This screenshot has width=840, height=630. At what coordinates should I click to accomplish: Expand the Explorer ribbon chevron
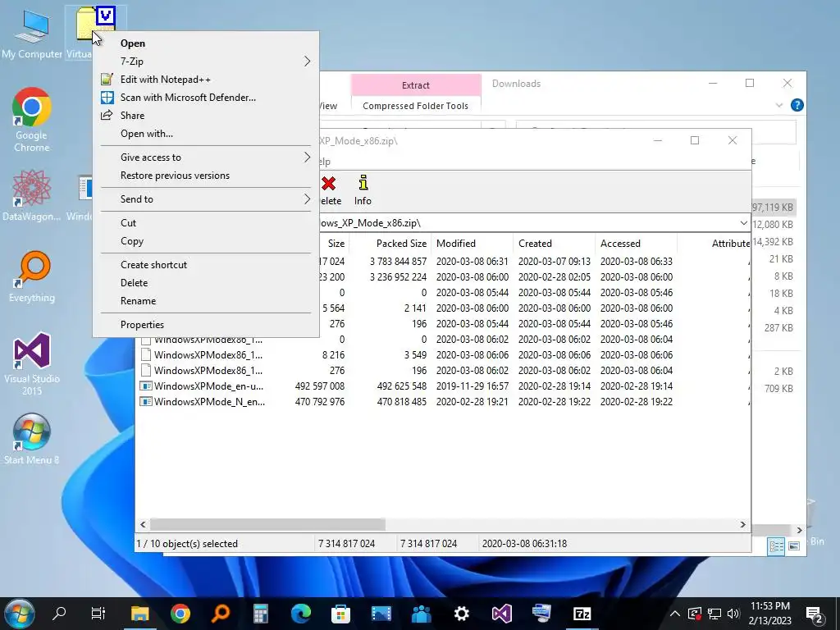click(779, 106)
